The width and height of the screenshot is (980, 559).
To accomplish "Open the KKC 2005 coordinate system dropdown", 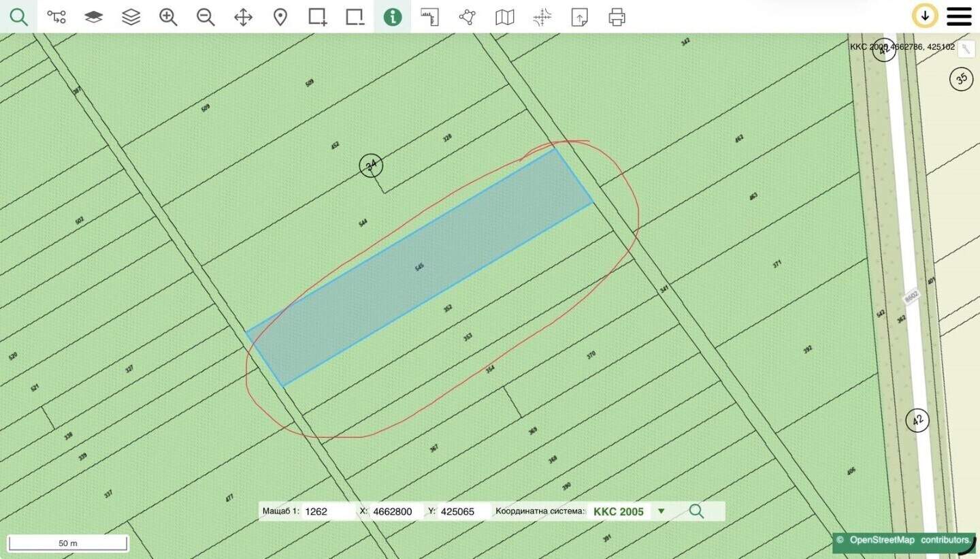I will click(629, 511).
